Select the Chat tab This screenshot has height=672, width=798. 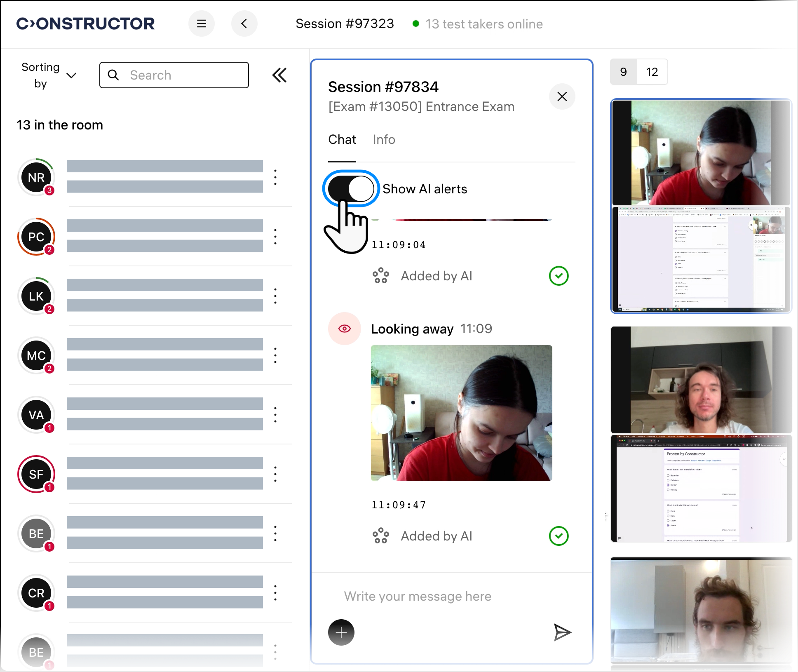point(342,140)
